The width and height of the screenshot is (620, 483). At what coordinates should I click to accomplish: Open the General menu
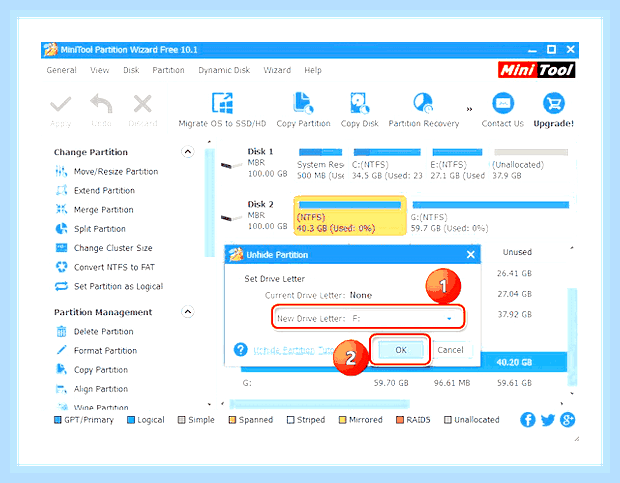(x=61, y=70)
